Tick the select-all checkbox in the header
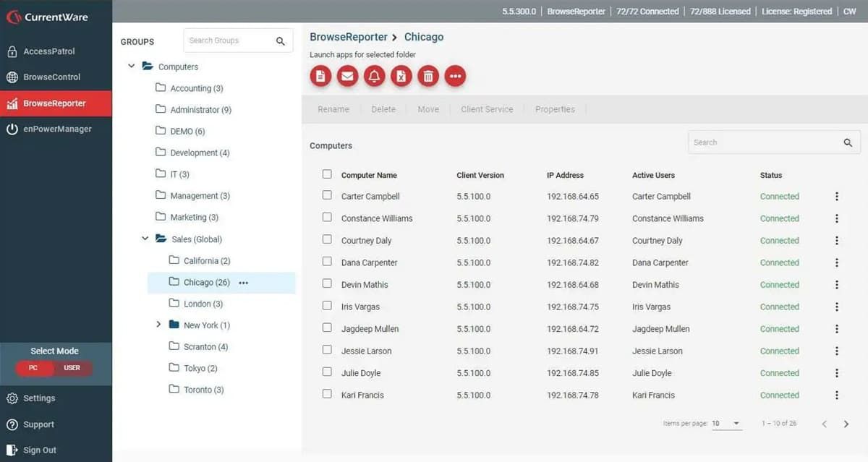This screenshot has width=868, height=462. coord(327,174)
